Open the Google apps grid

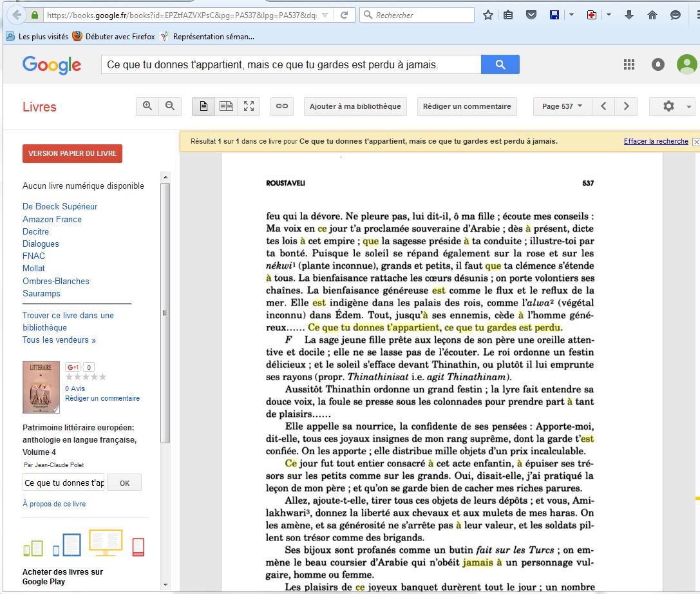(629, 64)
